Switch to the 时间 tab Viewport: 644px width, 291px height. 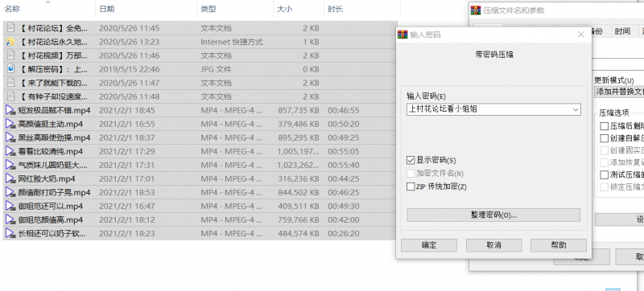tap(622, 31)
